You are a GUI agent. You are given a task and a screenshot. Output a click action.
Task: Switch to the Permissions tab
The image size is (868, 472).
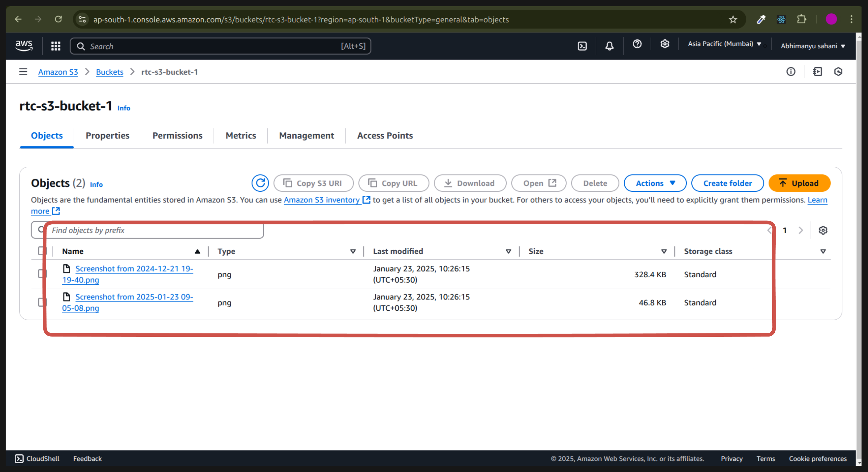(x=177, y=135)
